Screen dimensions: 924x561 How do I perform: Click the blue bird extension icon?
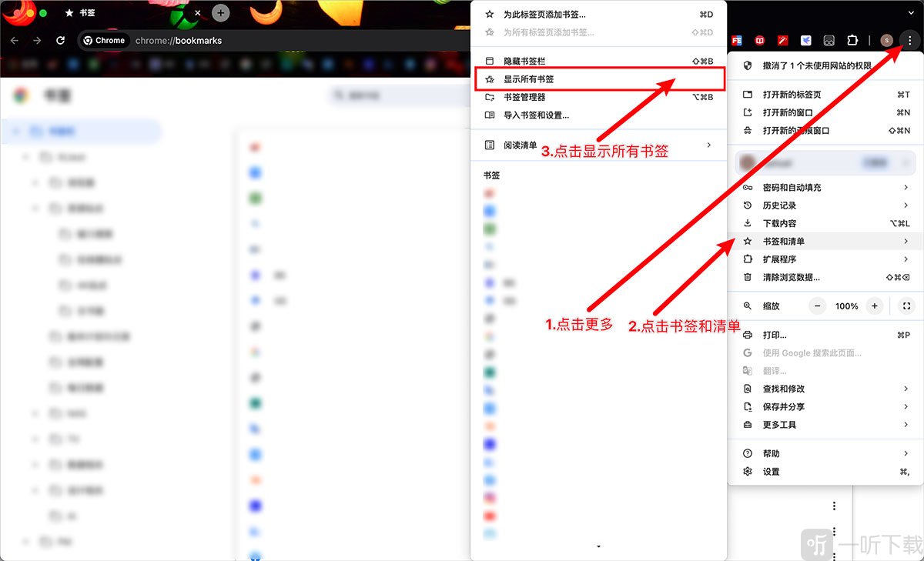coord(806,40)
